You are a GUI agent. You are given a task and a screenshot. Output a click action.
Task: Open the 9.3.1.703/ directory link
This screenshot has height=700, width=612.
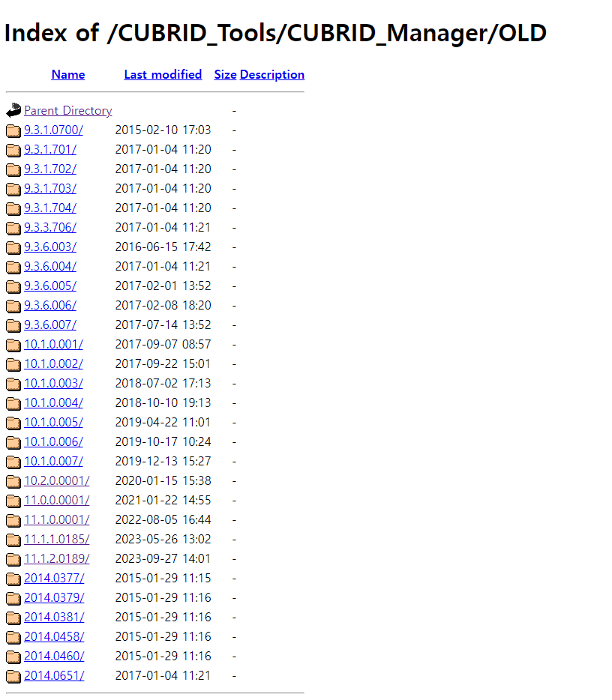[50, 188]
